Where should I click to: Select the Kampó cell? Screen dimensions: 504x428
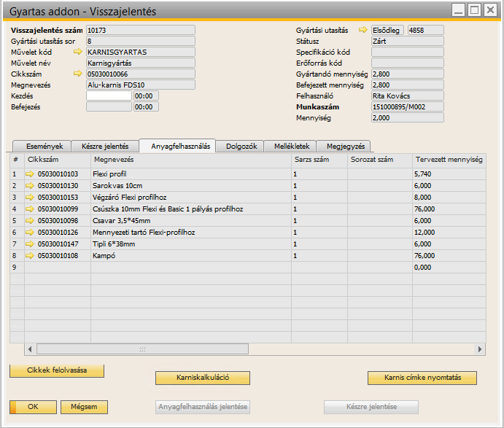tap(191, 255)
